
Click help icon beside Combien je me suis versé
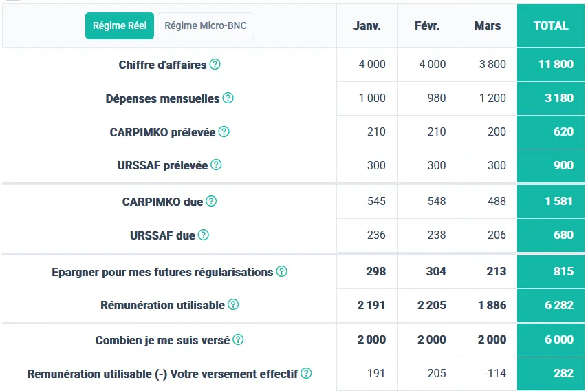point(238,340)
